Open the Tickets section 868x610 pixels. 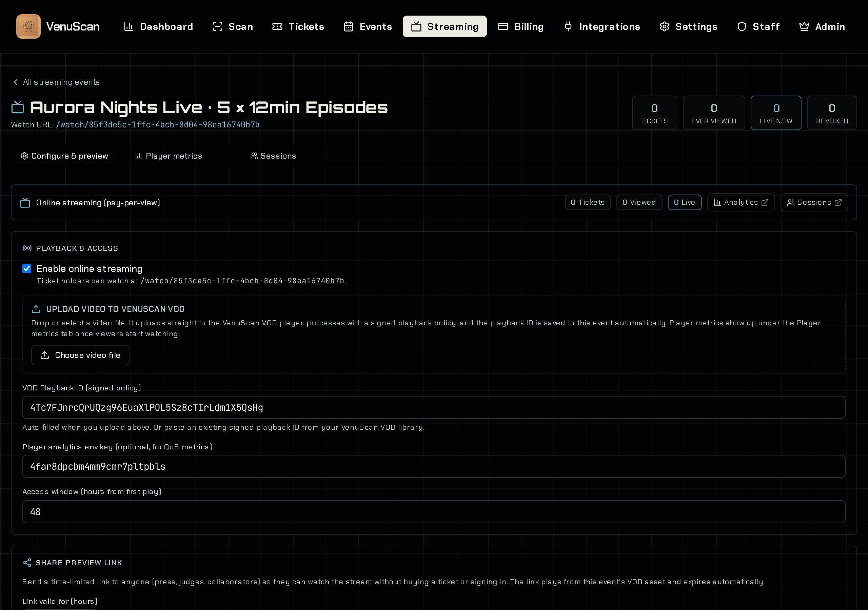point(298,26)
